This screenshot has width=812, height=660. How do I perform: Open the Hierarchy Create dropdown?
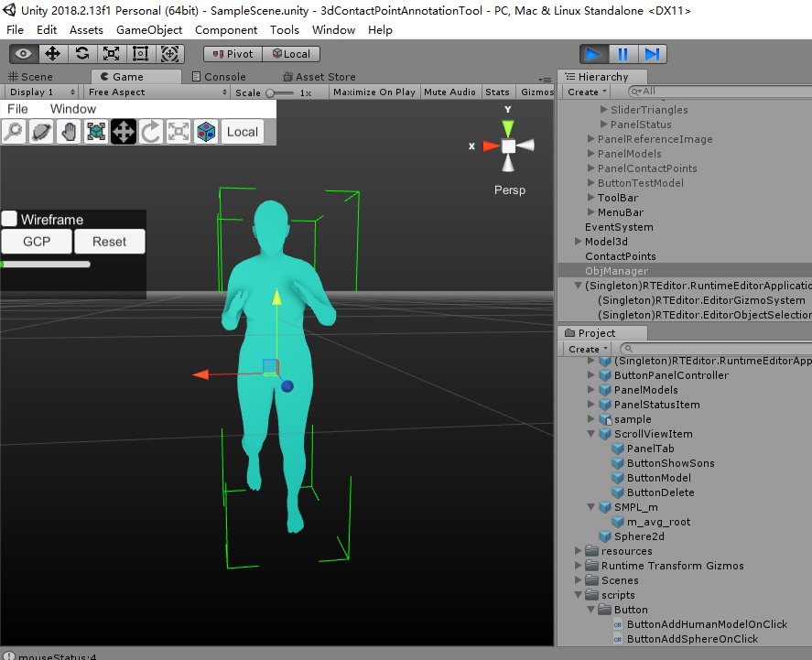pos(587,92)
